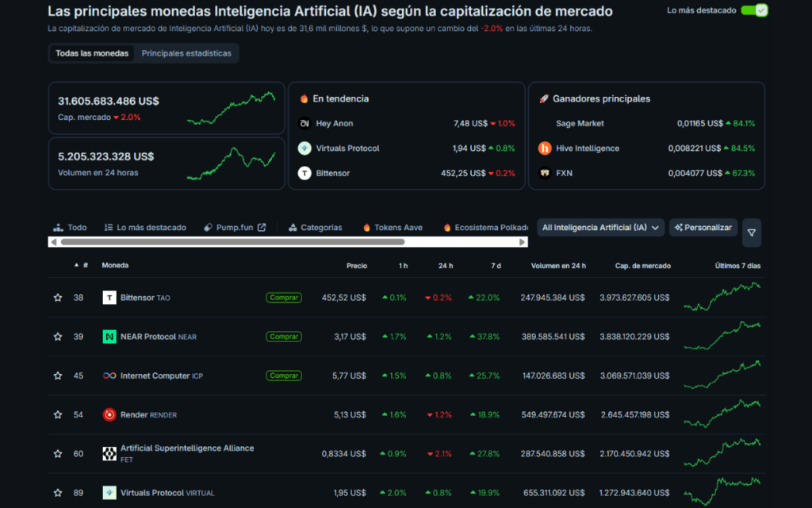This screenshot has height=508, width=812.
Task: Open Hive Intelligence coin link
Action: click(x=588, y=148)
